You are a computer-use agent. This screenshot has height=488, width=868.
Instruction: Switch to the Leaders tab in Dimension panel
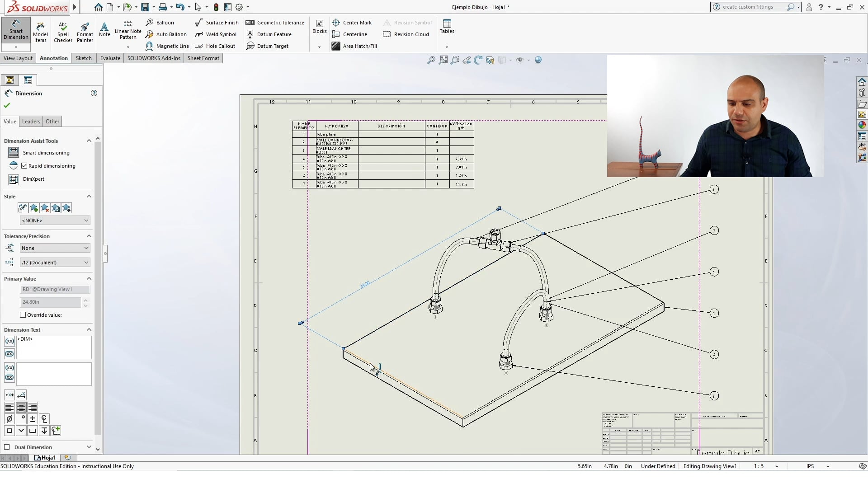click(31, 121)
